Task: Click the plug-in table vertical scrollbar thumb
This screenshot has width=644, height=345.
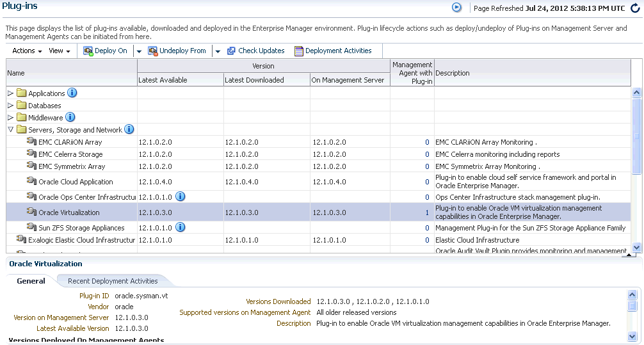Action: 636,136
